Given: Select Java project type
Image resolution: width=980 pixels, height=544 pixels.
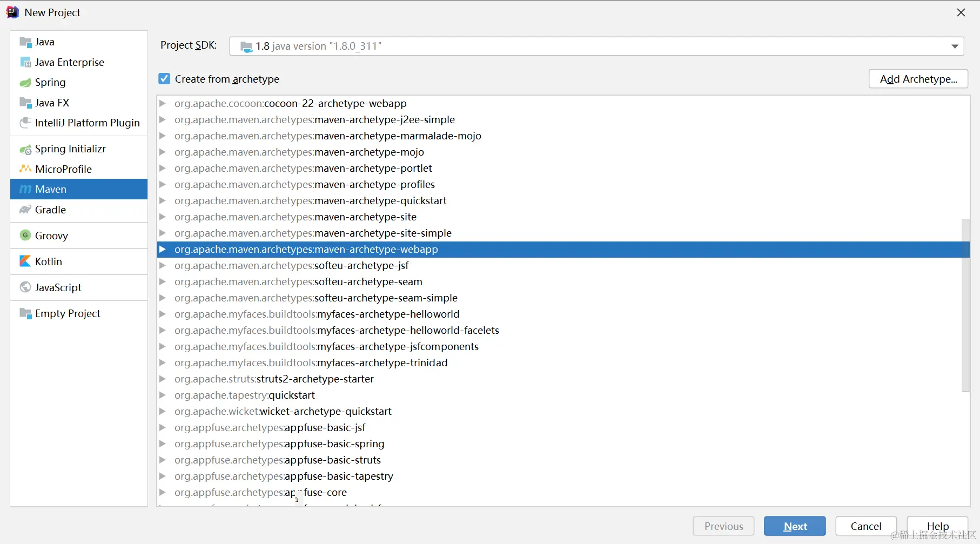Looking at the screenshot, I should point(79,42).
